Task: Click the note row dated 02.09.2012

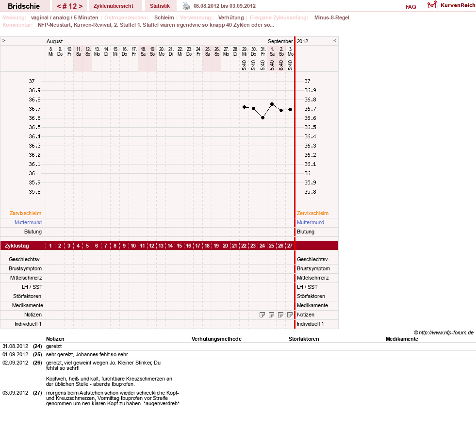Action: click(238, 373)
